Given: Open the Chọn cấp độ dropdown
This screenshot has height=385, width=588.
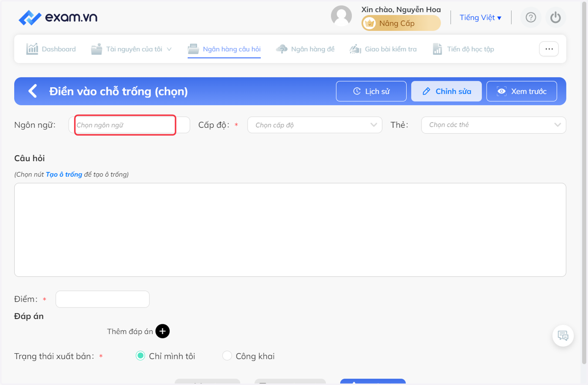Looking at the screenshot, I should tap(315, 125).
